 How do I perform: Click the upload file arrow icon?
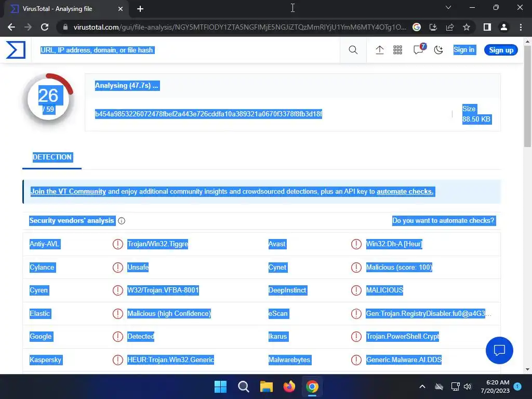pos(379,50)
